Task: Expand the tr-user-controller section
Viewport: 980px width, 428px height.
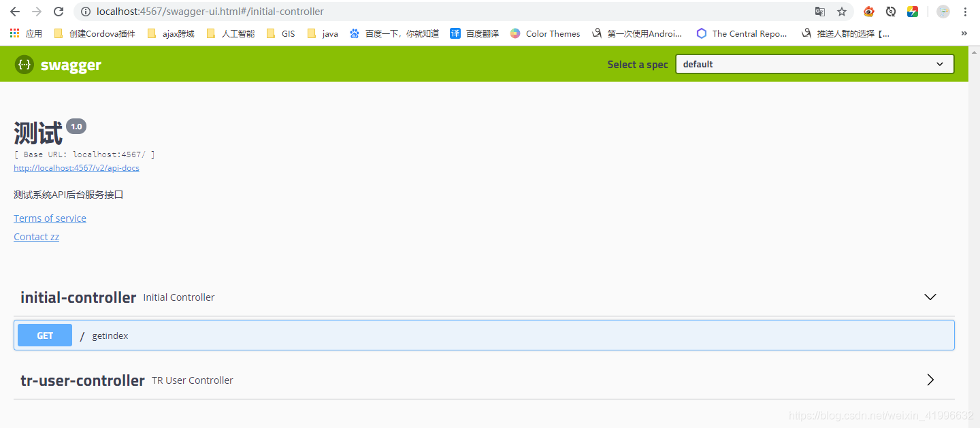Action: [x=930, y=380]
